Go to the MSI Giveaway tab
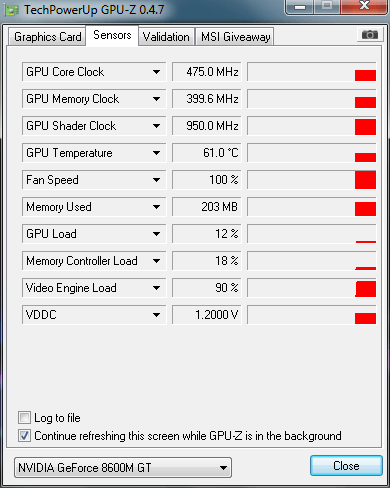The height and width of the screenshot is (488, 390). pos(235,37)
